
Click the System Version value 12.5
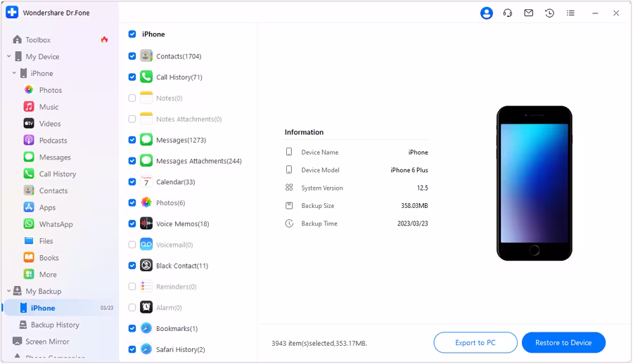click(x=422, y=188)
